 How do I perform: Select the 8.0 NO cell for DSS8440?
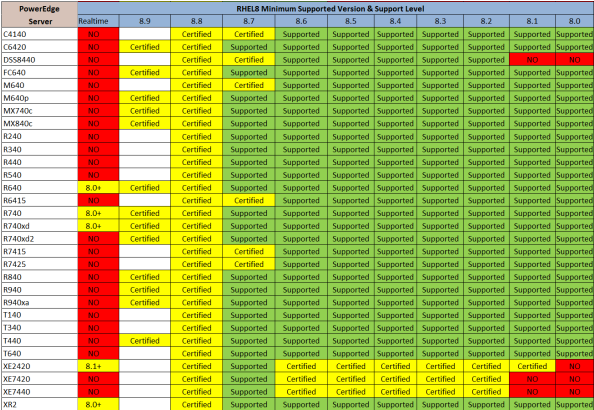575,60
